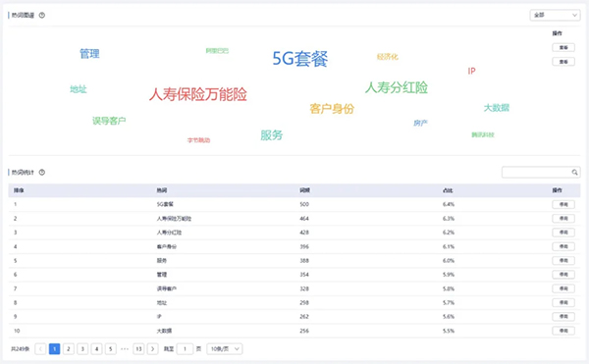This screenshot has width=589, height=364.
Task: Click the magnifier icon in the search box
Action: point(574,173)
